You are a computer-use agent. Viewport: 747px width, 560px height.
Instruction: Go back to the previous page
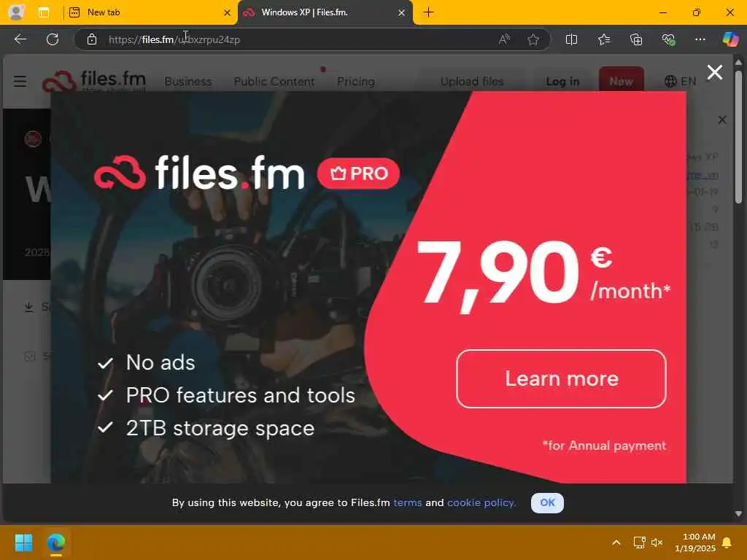(x=20, y=39)
